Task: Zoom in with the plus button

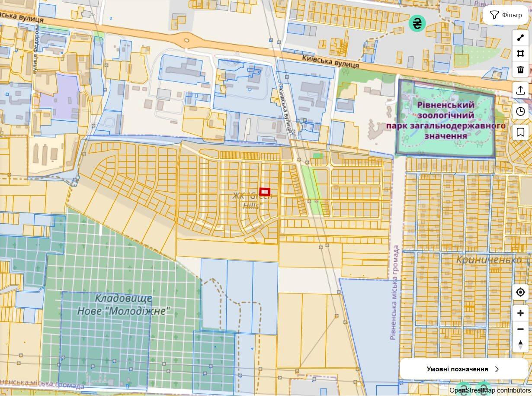Action: pos(520,313)
